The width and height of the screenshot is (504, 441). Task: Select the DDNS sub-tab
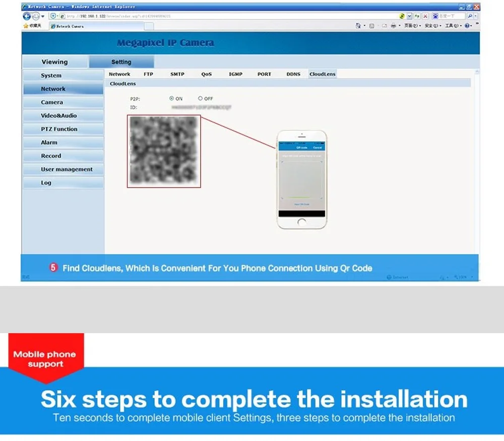tap(293, 74)
